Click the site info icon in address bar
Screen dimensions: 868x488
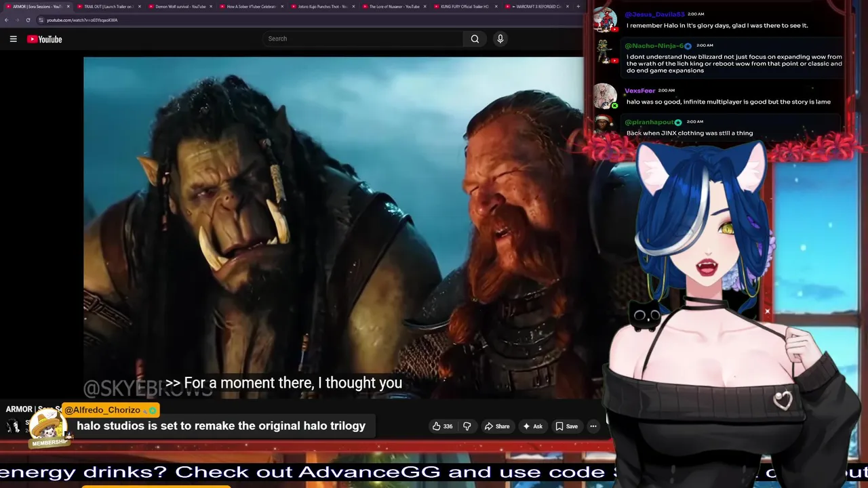pyautogui.click(x=41, y=20)
